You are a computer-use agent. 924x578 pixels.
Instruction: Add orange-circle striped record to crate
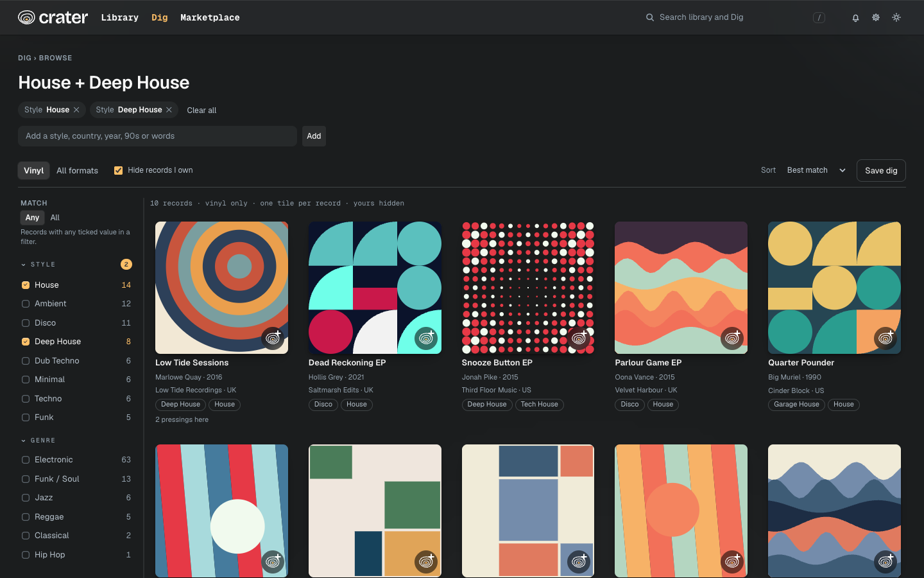[x=732, y=561]
